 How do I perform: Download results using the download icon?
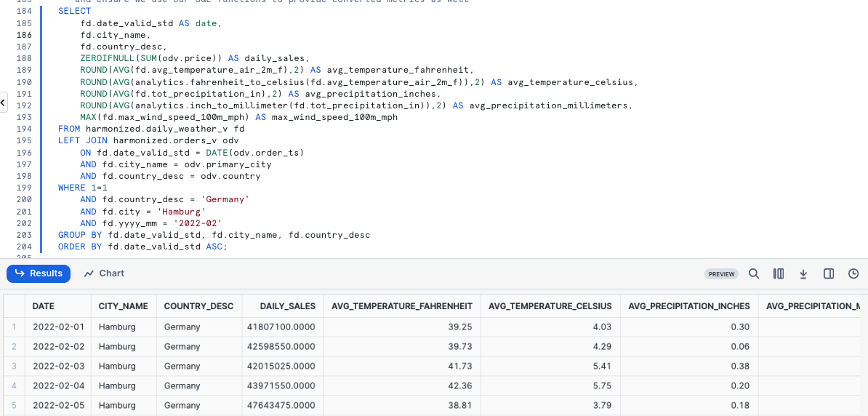coord(804,273)
